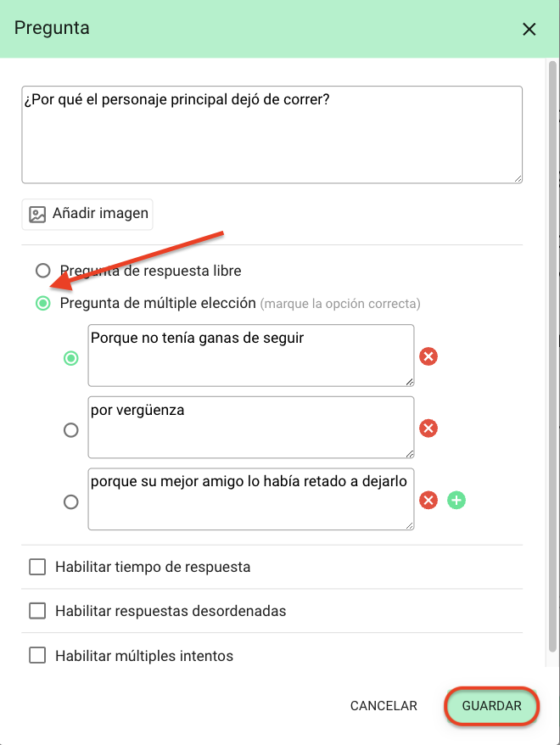
Task: Add a new answer option with green plus
Action: coord(456,501)
